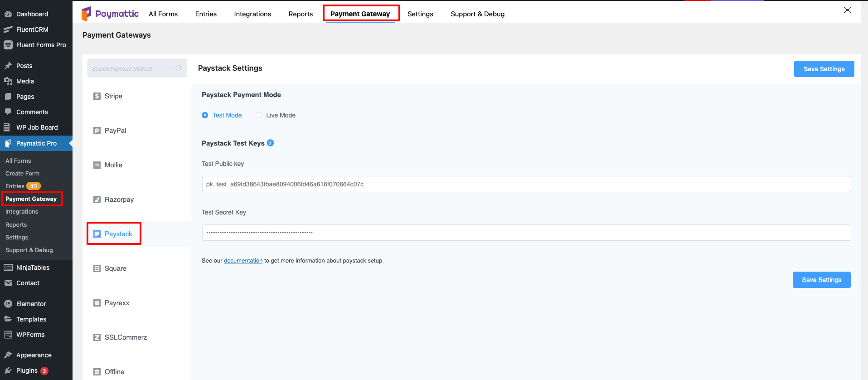Click the Posts pin icon
Image resolution: width=868 pixels, height=380 pixels.
tap(8, 66)
